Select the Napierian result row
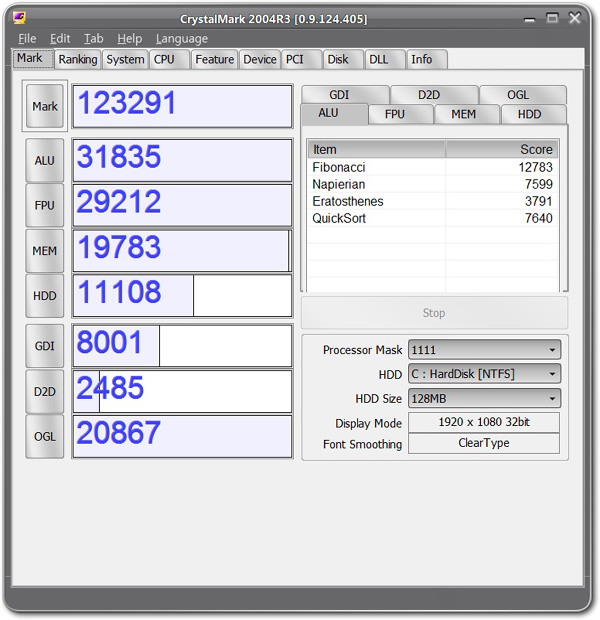 pyautogui.click(x=433, y=184)
